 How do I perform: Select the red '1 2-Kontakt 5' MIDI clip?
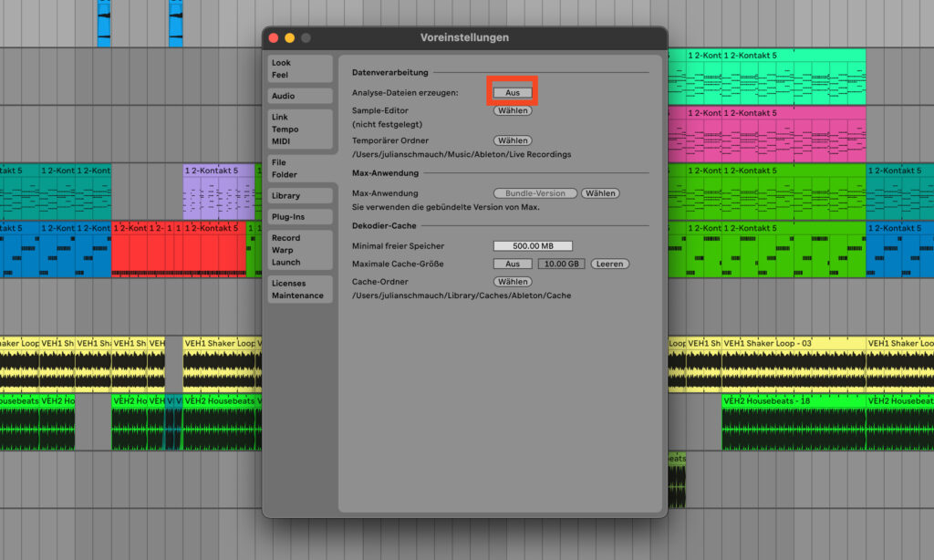pyautogui.click(x=214, y=250)
